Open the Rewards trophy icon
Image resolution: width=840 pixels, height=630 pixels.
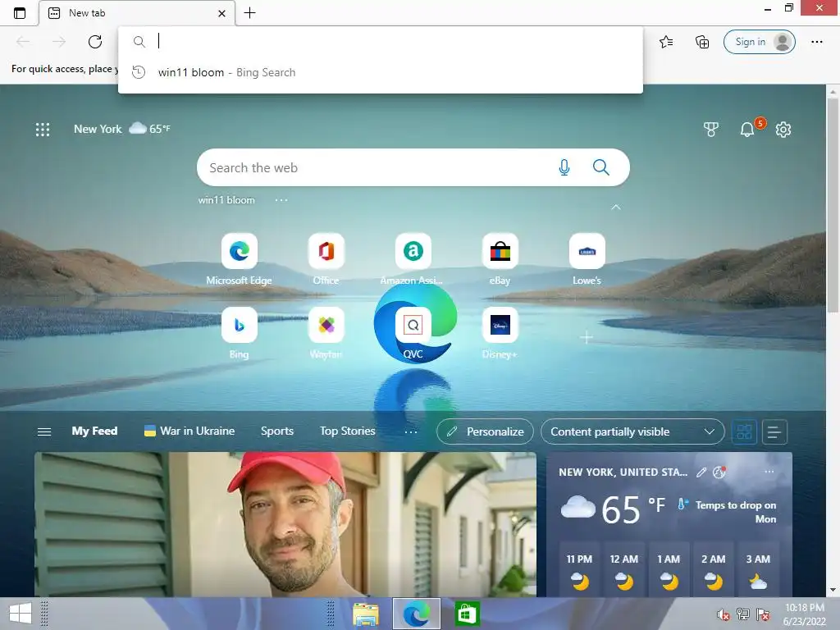[710, 129]
